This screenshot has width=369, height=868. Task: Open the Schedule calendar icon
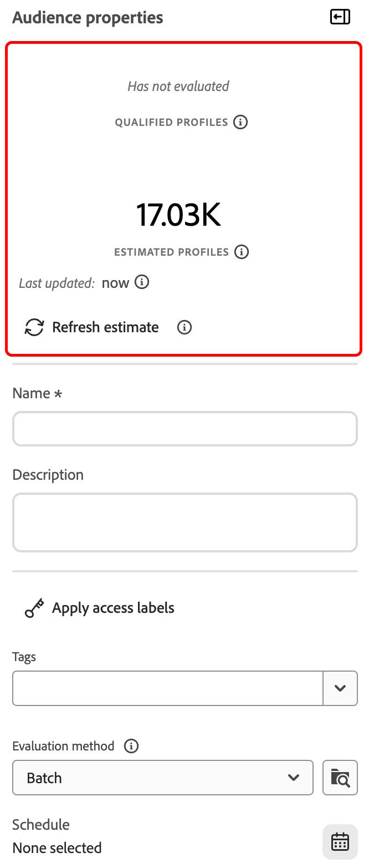click(x=340, y=841)
